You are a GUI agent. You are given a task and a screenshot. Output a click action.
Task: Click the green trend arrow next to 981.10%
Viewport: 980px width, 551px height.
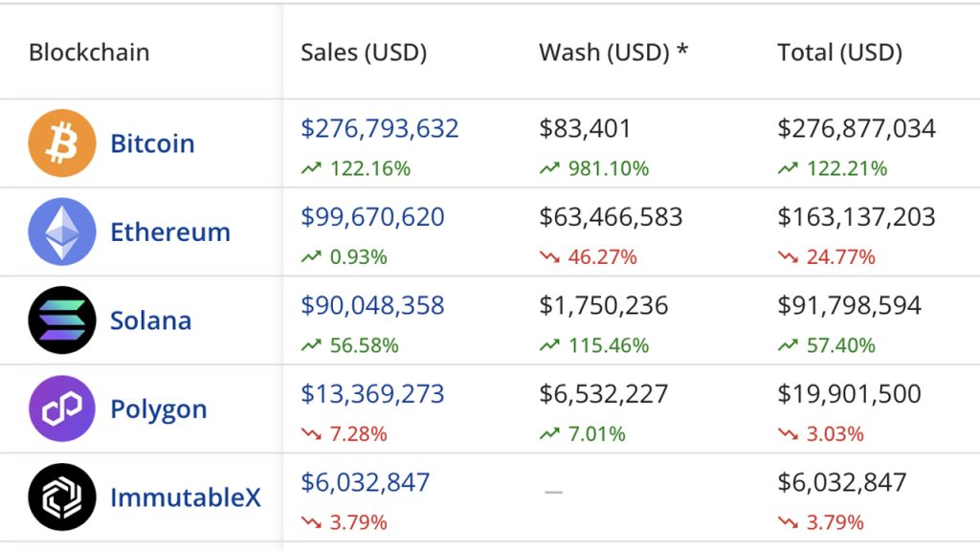[547, 168]
